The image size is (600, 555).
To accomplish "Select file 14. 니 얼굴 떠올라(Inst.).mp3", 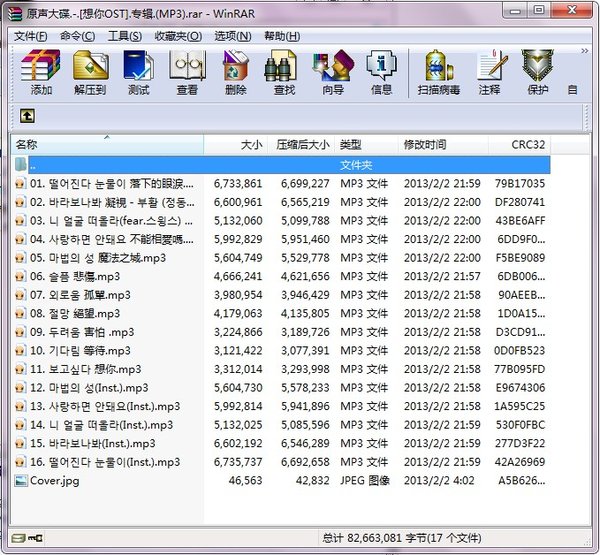I will pyautogui.click(x=281, y=425).
